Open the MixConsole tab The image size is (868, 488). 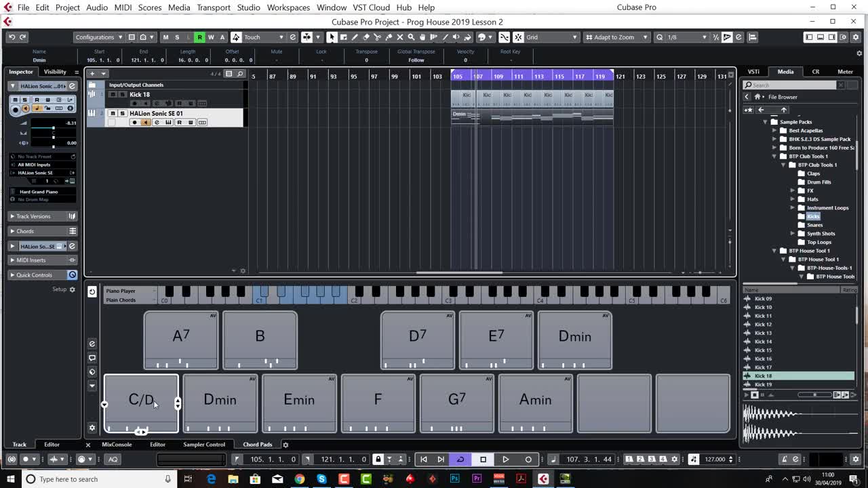(117, 445)
